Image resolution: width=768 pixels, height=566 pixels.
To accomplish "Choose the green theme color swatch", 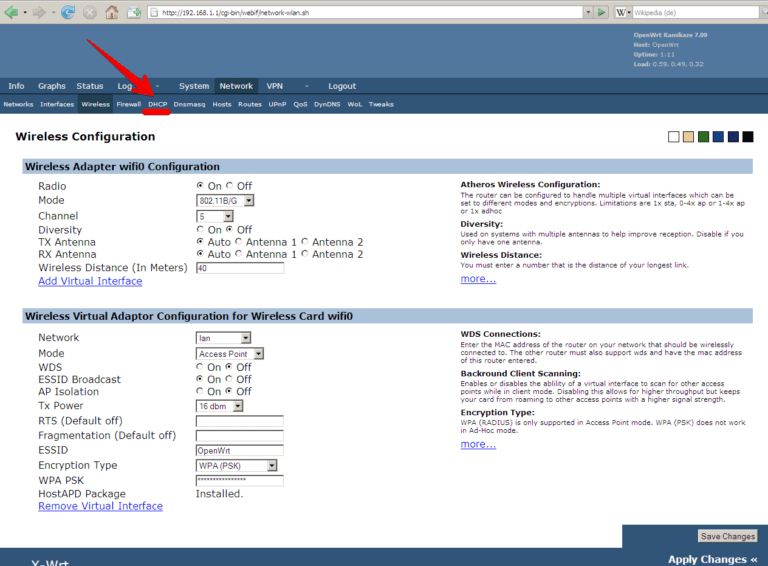I will point(703,137).
